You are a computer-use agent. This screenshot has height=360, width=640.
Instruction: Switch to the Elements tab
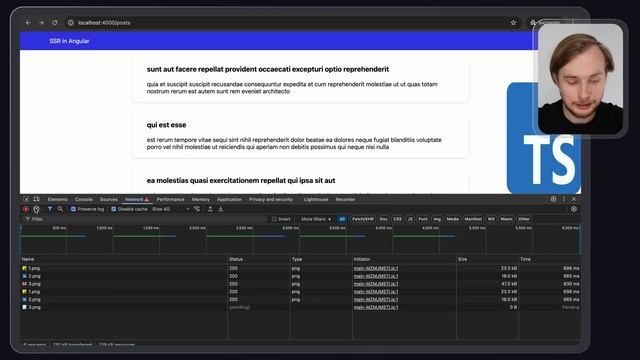[x=58, y=199]
